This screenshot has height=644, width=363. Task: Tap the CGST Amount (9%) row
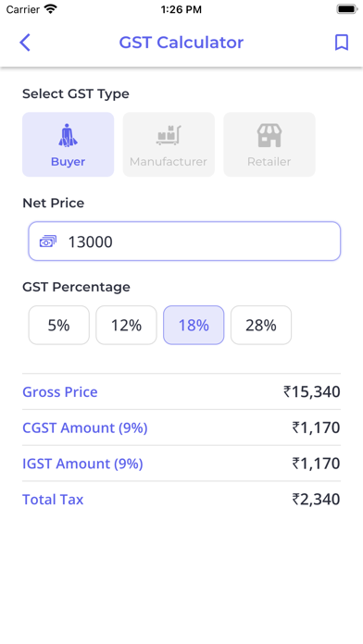pyautogui.click(x=181, y=427)
